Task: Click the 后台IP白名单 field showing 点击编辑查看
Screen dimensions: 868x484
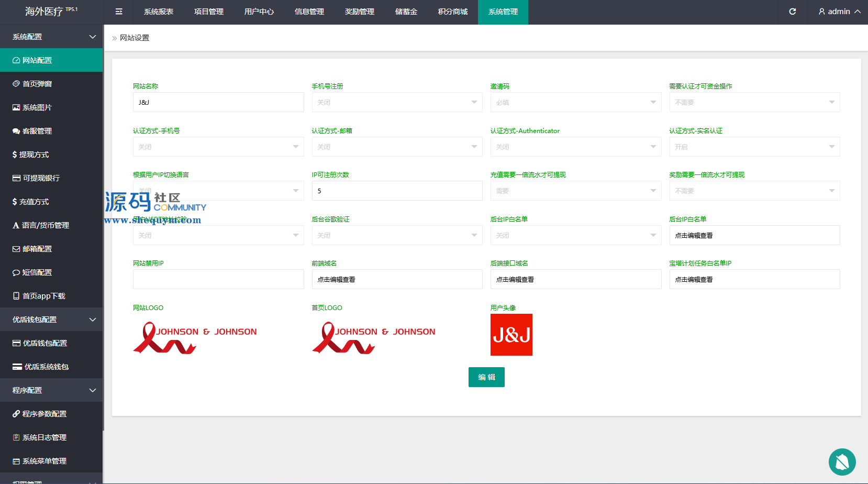Action: 754,235
